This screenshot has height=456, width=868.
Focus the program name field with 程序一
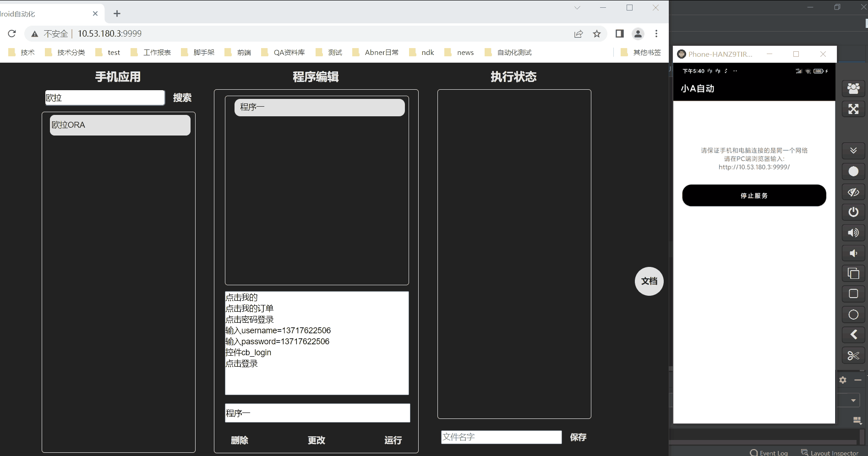point(317,413)
